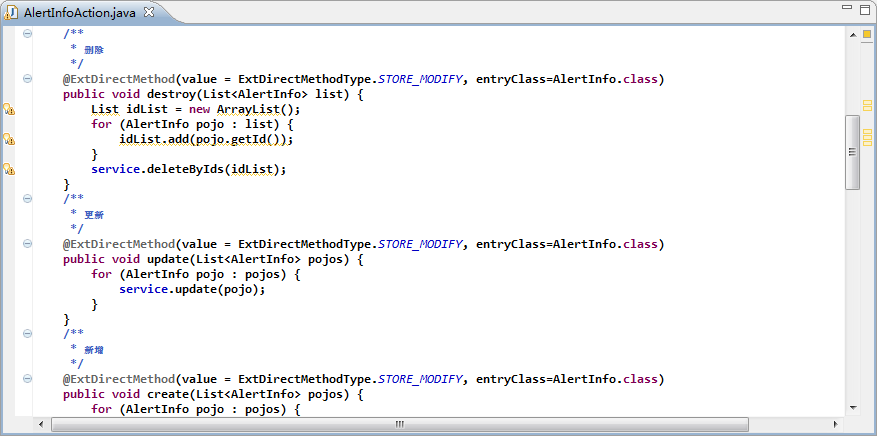Collapse the 删除 Javadoc comment fold
877x436 pixels.
click(x=27, y=34)
